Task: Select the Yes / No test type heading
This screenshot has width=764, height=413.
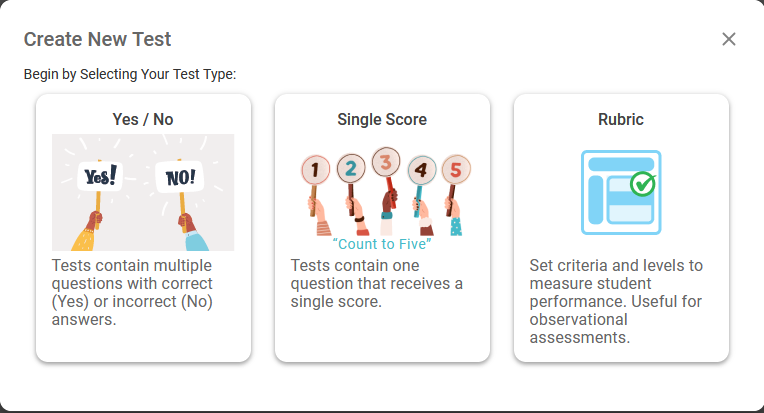Action: [x=143, y=119]
